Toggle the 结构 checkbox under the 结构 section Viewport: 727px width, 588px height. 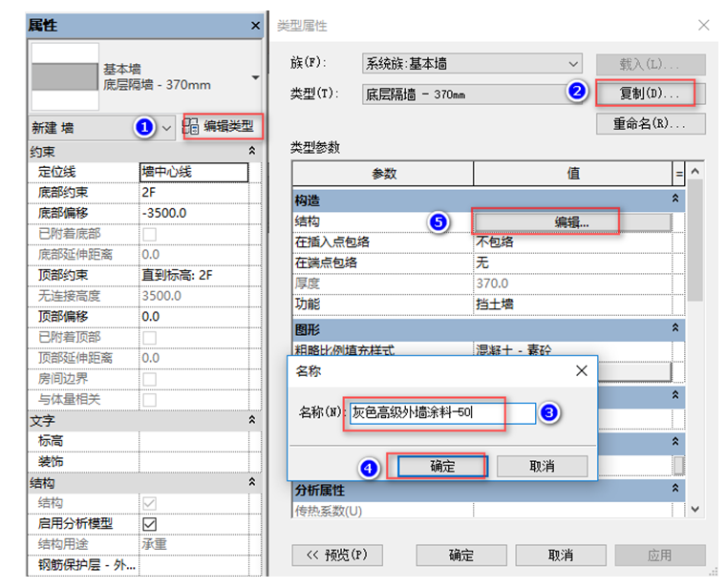[x=149, y=503]
